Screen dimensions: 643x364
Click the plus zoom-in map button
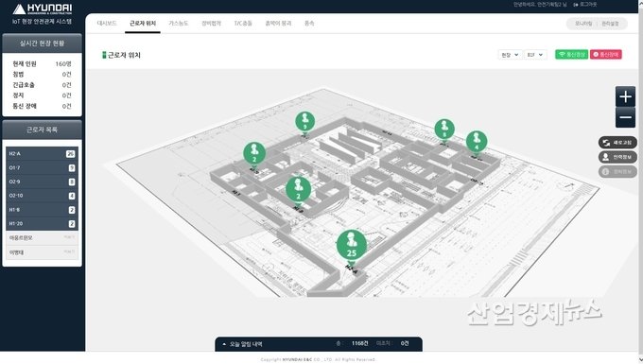click(625, 96)
